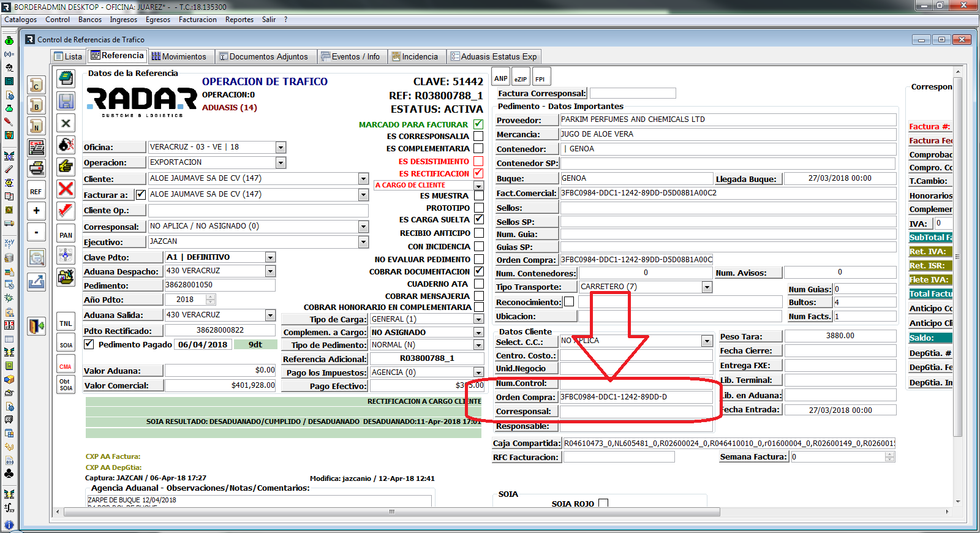Image resolution: width=980 pixels, height=533 pixels.
Task: Click the plus (+) button
Action: pos(36,211)
